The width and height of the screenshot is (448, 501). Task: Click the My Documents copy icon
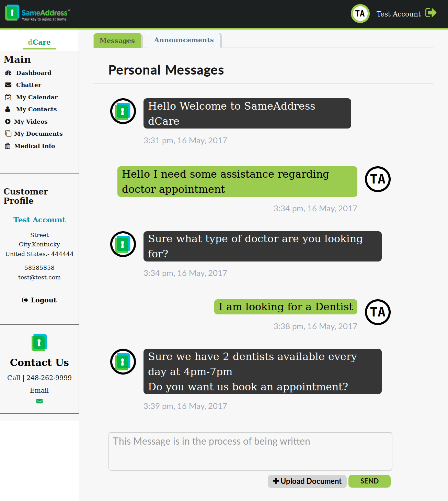click(x=8, y=134)
